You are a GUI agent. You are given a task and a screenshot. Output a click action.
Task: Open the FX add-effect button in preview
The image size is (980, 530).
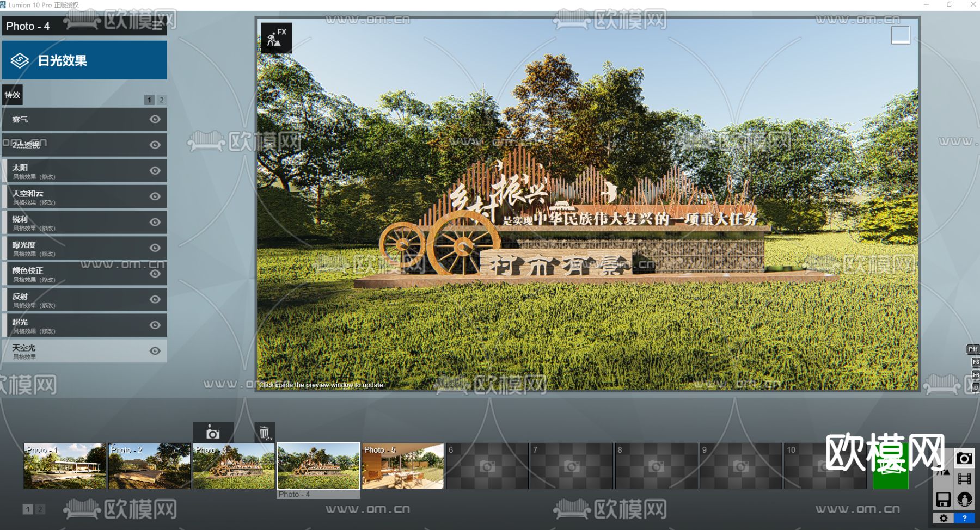[277, 38]
